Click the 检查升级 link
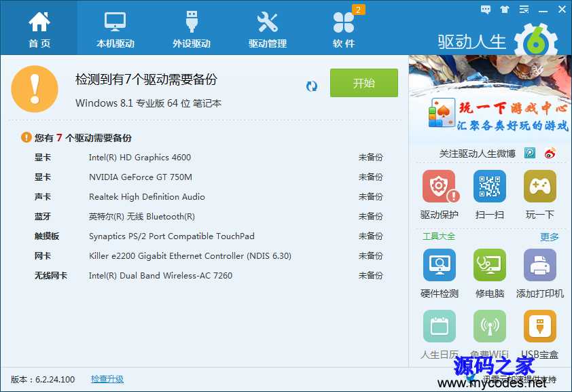The image size is (572, 392). tap(107, 379)
